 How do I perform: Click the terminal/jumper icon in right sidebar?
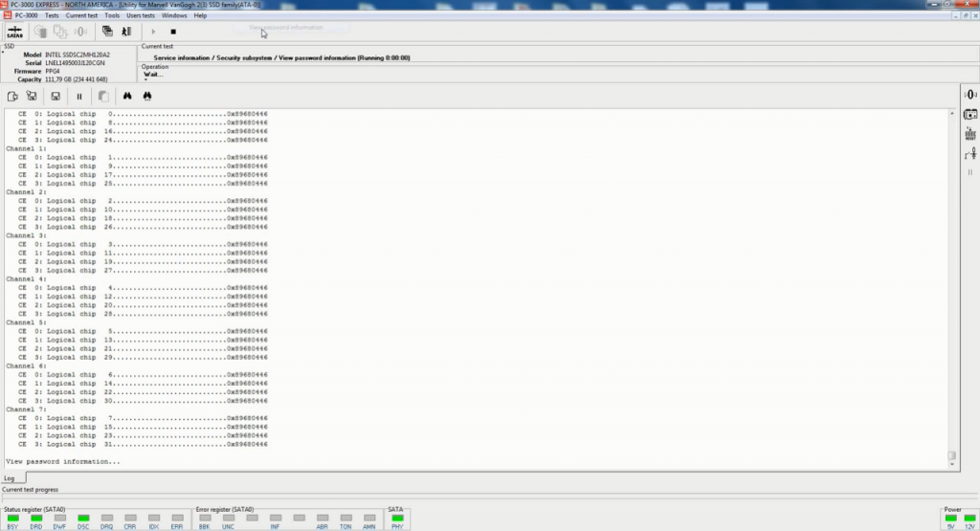(x=970, y=154)
